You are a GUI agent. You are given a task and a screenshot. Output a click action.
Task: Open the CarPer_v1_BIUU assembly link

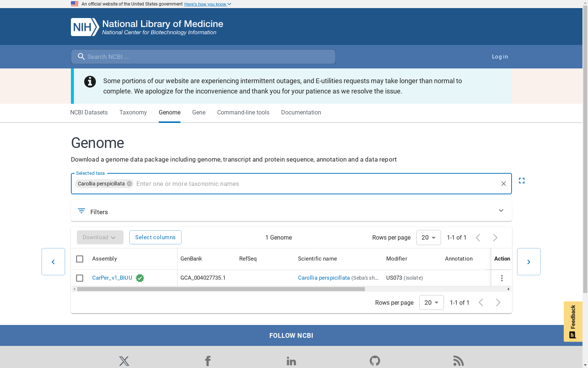tap(112, 278)
